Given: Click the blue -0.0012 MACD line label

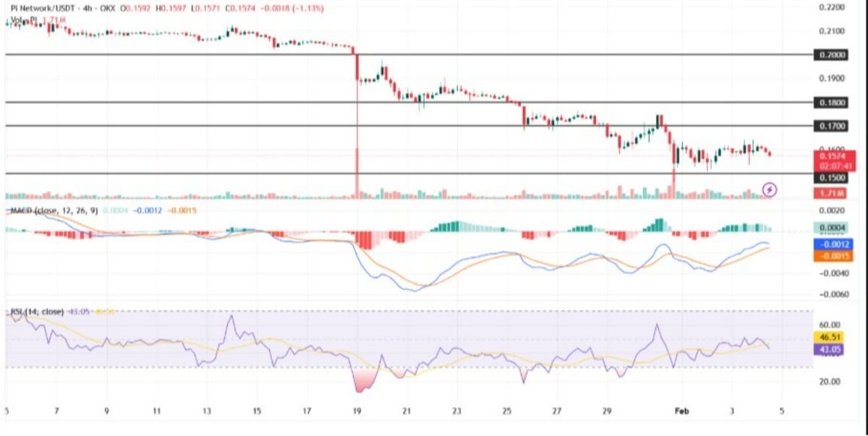Looking at the screenshot, I should coord(833,245).
